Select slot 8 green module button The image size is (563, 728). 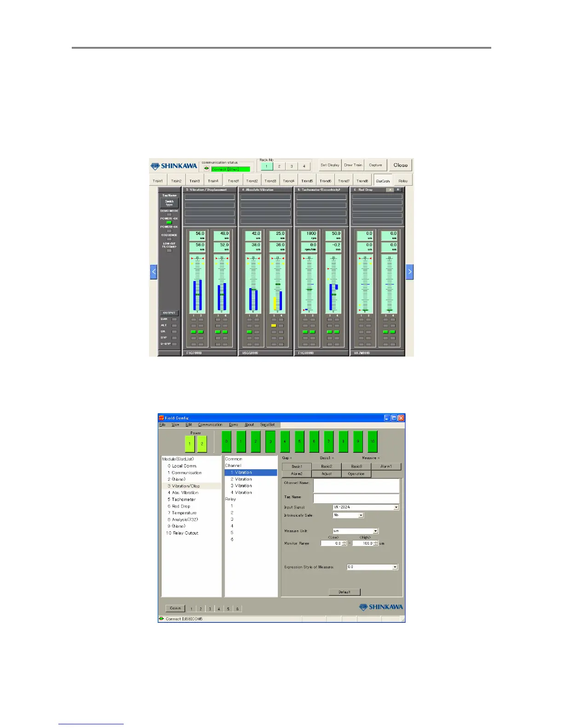343,441
